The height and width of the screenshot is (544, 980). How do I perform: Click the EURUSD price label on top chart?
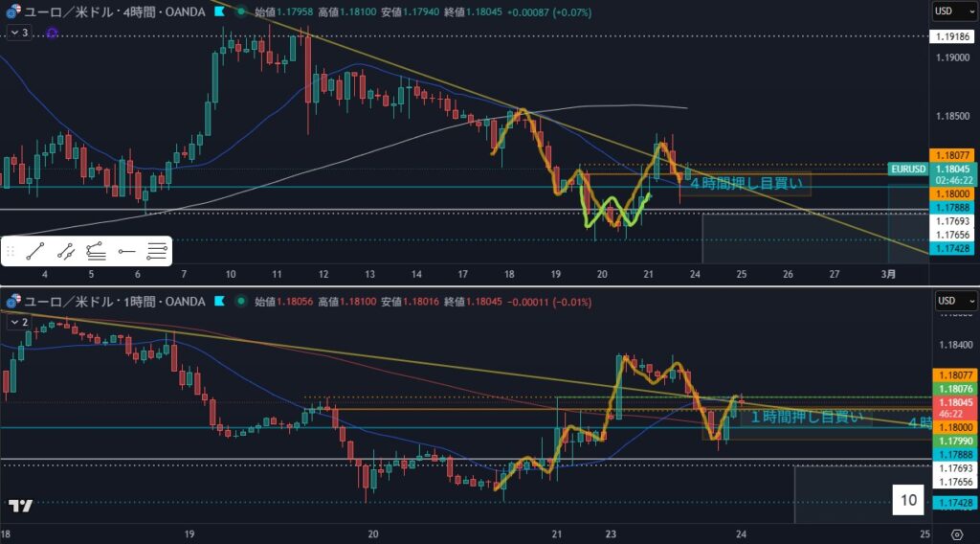[907, 169]
